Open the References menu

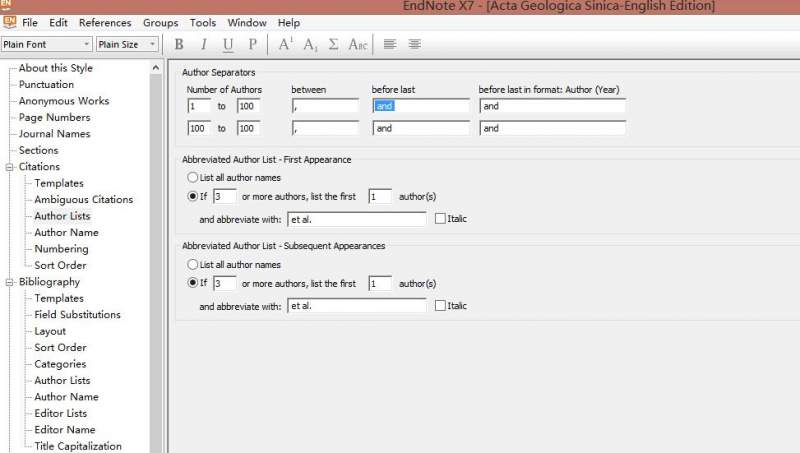(x=105, y=23)
